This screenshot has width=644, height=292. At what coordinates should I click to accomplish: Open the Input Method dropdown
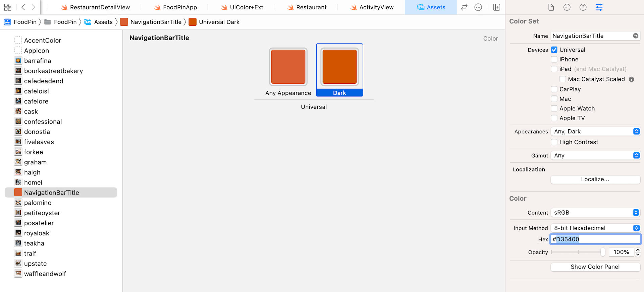coord(595,228)
